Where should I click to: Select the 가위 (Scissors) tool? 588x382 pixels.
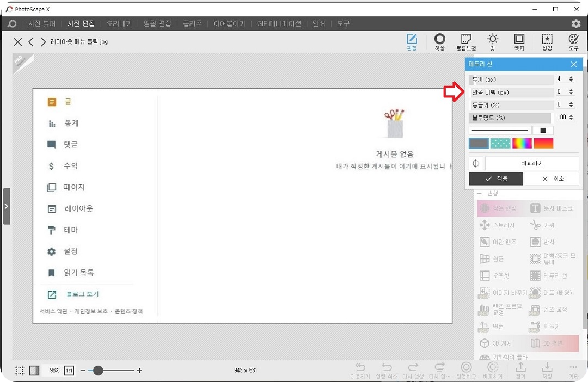(x=542, y=225)
